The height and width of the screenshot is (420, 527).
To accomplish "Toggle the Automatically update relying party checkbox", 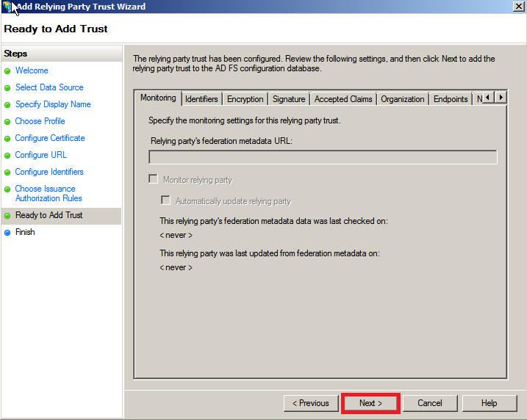I will click(x=165, y=200).
